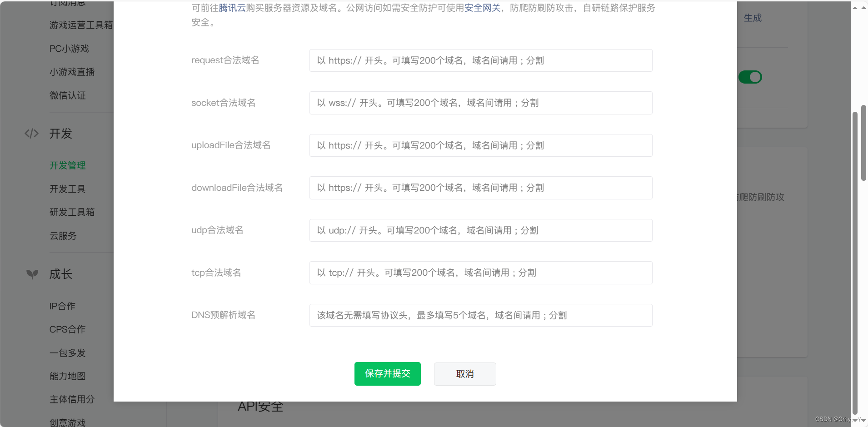Click the 开发 code brackets icon
The image size is (868, 427).
click(31, 134)
